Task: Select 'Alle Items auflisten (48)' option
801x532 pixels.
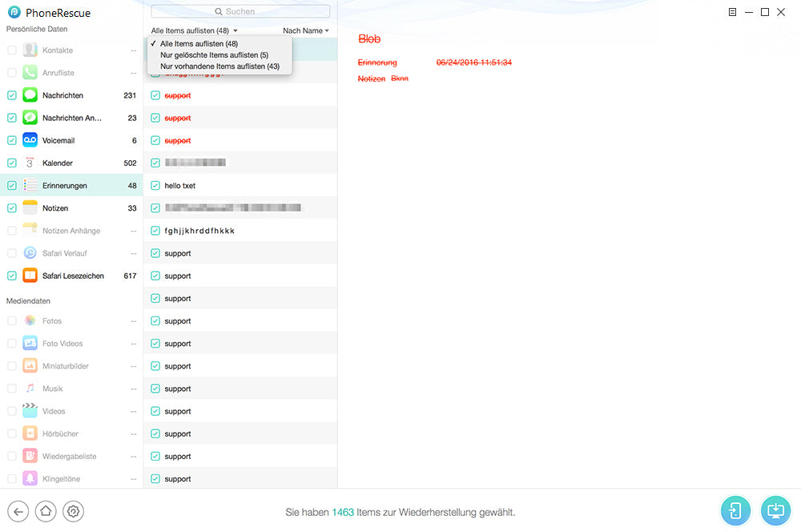Action: (x=199, y=44)
